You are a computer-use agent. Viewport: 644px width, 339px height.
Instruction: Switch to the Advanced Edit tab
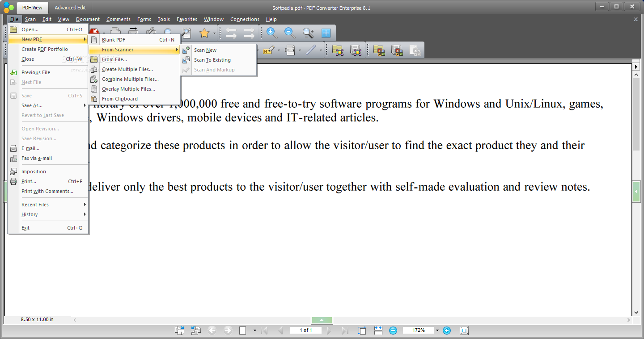tap(70, 8)
